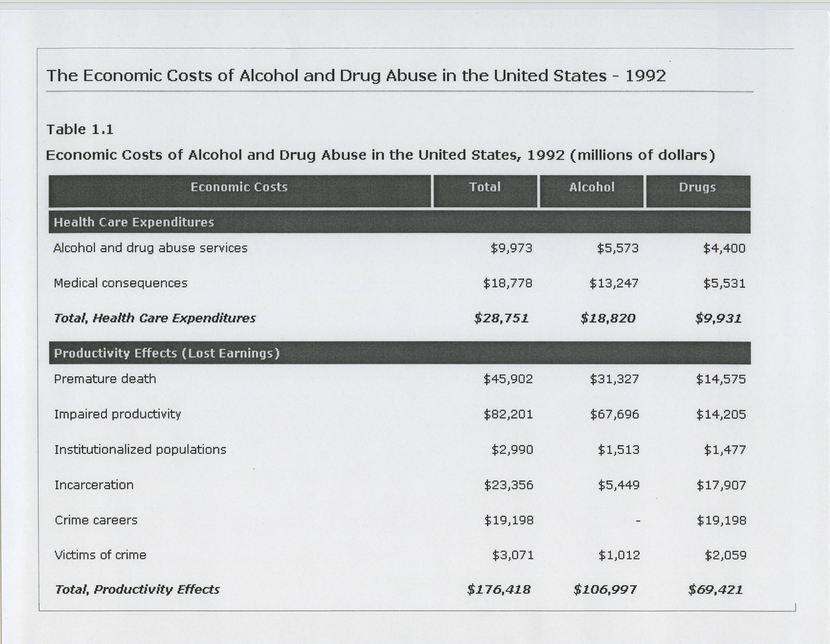
Task: Select the $176,418 productivity total
Action: pos(499,590)
